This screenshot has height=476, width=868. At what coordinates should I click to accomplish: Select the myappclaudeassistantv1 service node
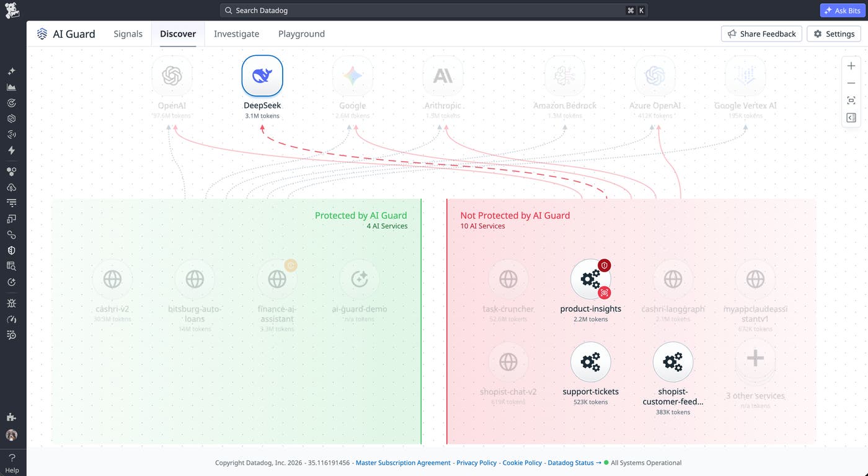click(755, 279)
